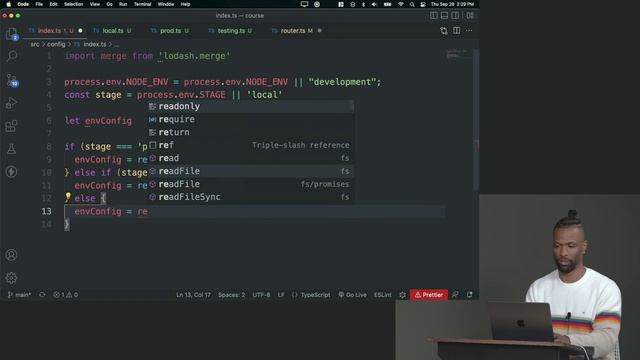Open the Run and Debug view

pos(11,103)
